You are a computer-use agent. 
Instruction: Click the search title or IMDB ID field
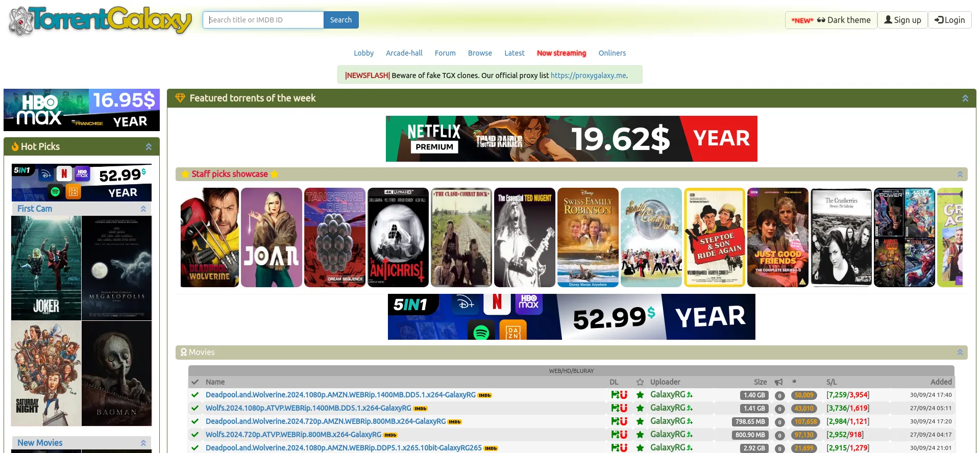tap(263, 20)
